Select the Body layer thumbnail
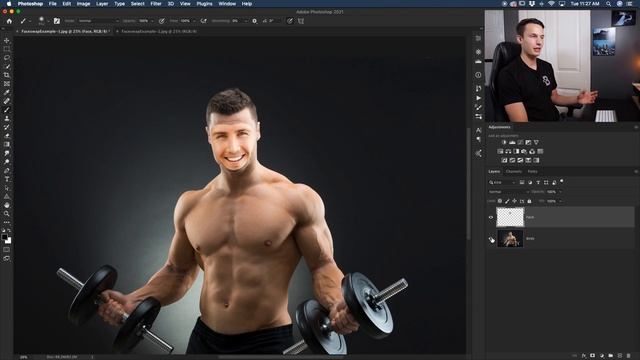640x360 pixels. tap(510, 238)
